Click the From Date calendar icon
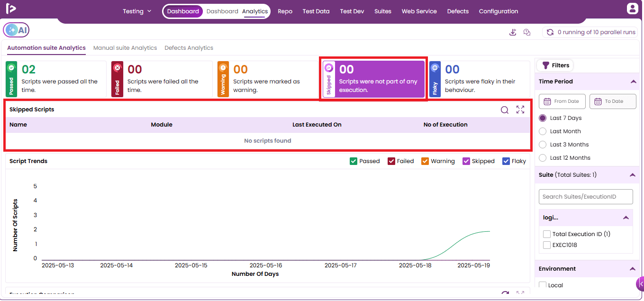Screen dimensions: 644x301 (x=547, y=101)
